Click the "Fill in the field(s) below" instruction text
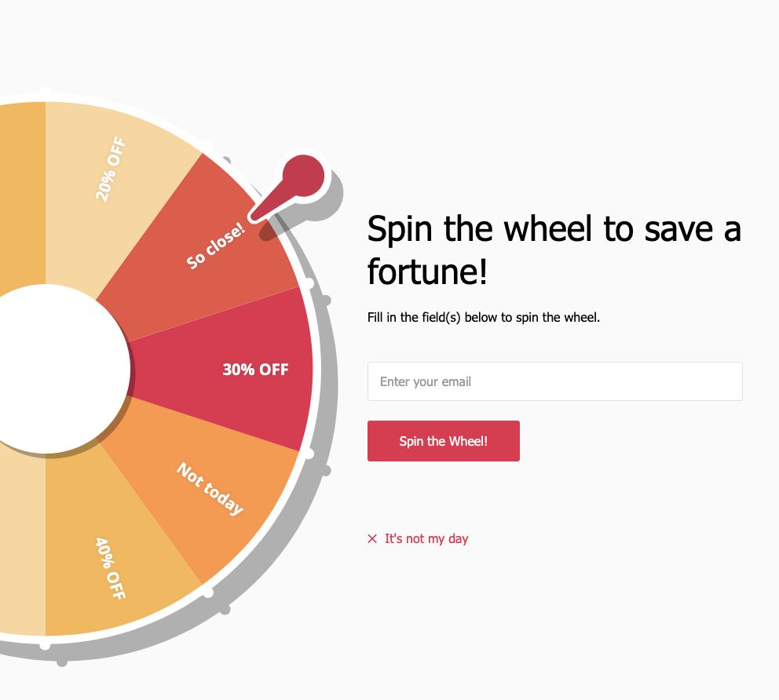 point(484,318)
